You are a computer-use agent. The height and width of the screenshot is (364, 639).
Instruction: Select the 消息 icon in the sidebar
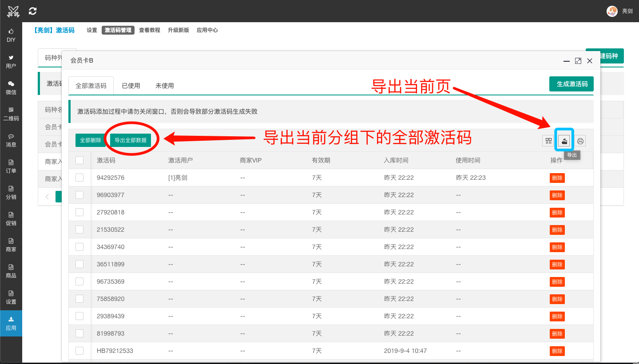[11, 139]
